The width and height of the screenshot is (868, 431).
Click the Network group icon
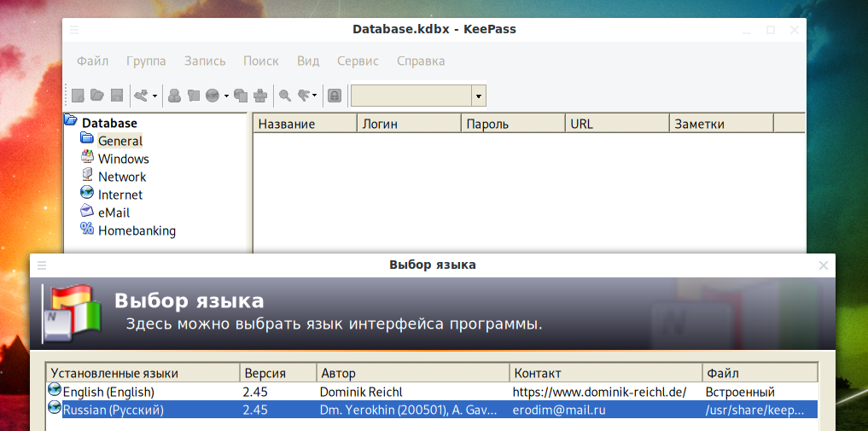click(x=87, y=174)
